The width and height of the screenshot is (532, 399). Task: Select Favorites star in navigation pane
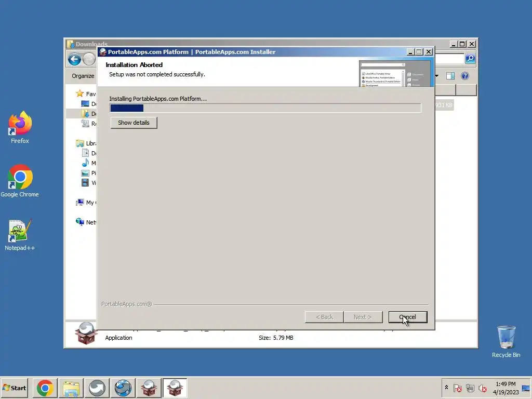tap(79, 94)
